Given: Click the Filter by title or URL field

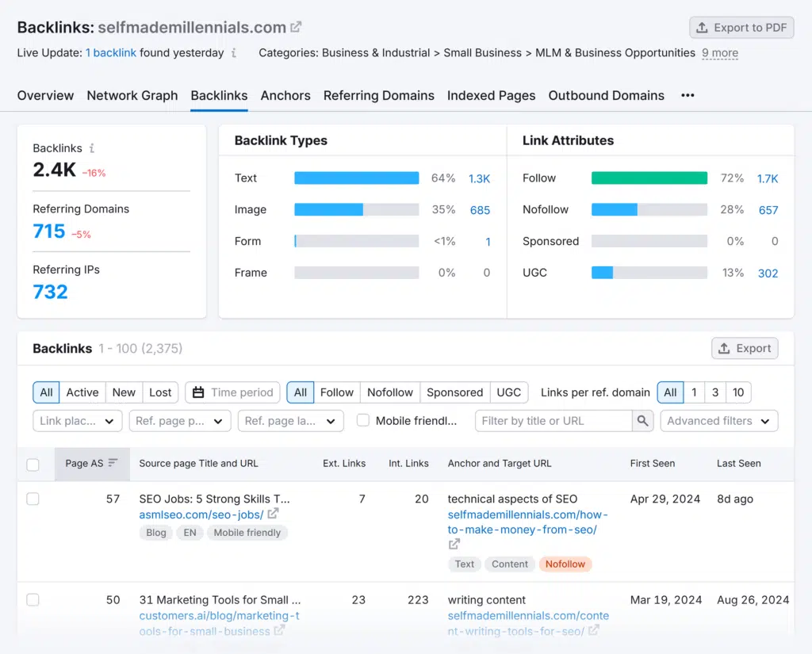Looking at the screenshot, I should coord(553,421).
